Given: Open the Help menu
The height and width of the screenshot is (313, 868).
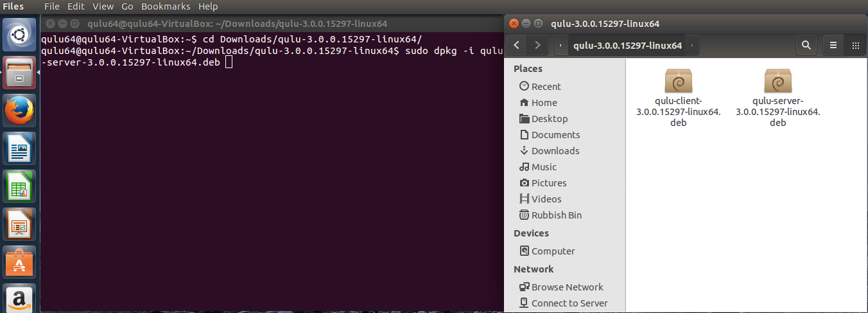Looking at the screenshot, I should pyautogui.click(x=208, y=6).
